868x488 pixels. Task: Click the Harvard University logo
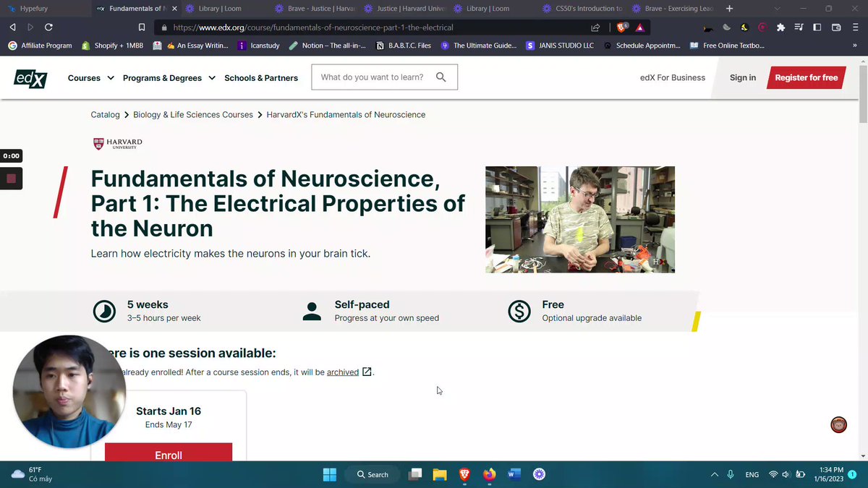(117, 144)
